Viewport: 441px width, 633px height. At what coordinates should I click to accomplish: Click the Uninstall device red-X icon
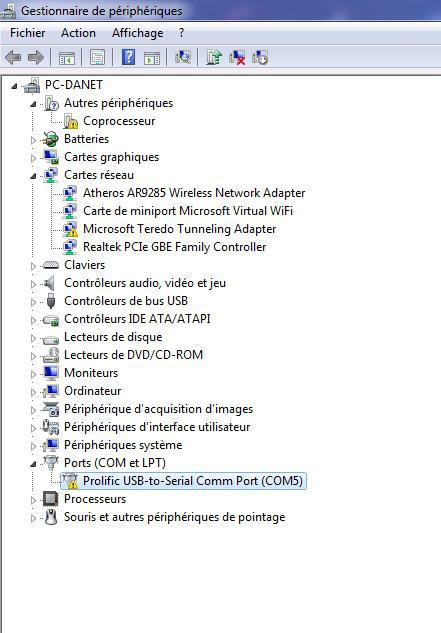coord(237,57)
